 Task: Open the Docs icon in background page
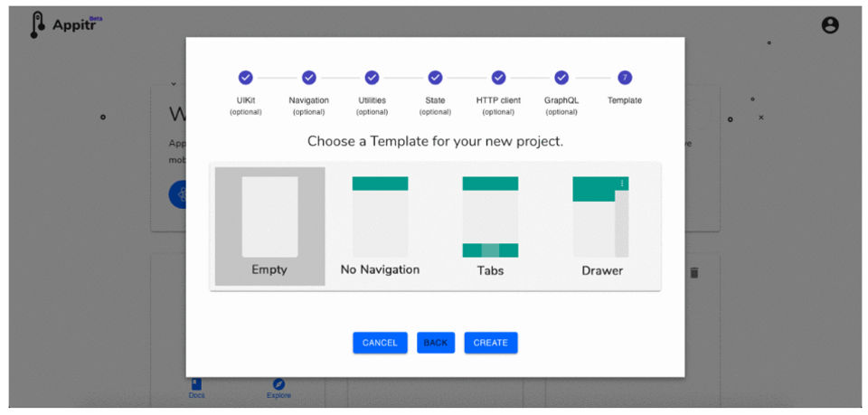pyautogui.click(x=196, y=384)
